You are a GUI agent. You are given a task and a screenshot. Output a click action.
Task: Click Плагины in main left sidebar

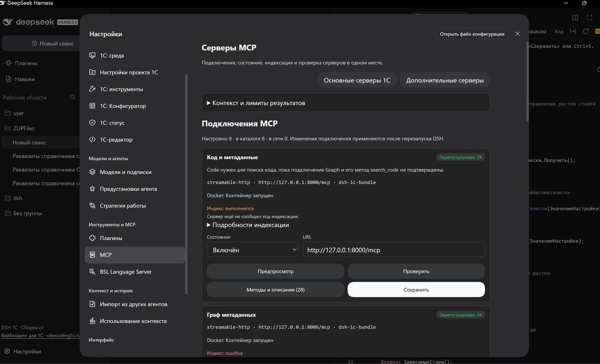point(21,63)
